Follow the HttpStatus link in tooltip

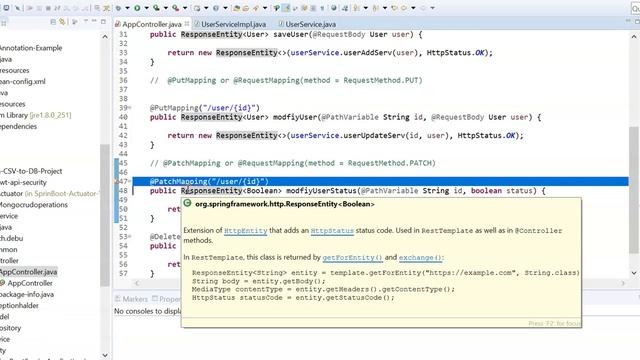click(x=332, y=231)
